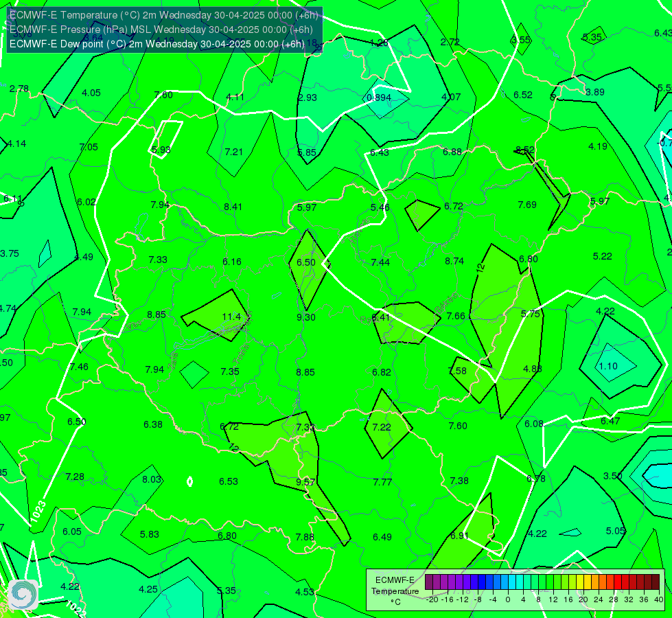The image size is (672, 618).
Task: Click the map value 7.46
Action: click(80, 367)
